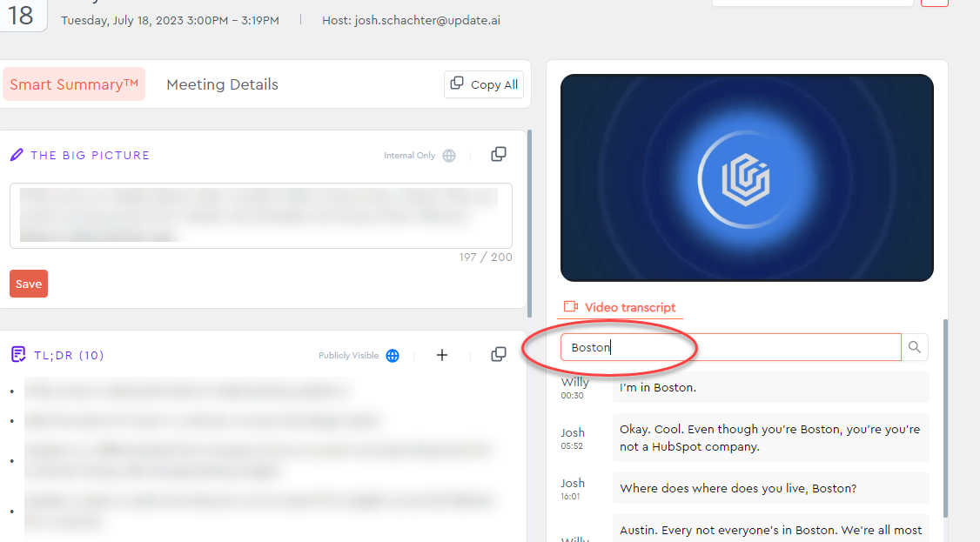The width and height of the screenshot is (980, 542).
Task: Jump to Willy's 00:30 timestamp
Action: (x=572, y=396)
